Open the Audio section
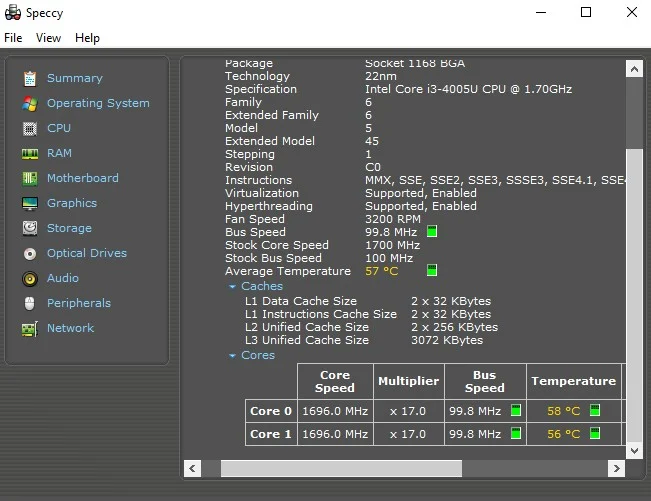 pos(63,278)
